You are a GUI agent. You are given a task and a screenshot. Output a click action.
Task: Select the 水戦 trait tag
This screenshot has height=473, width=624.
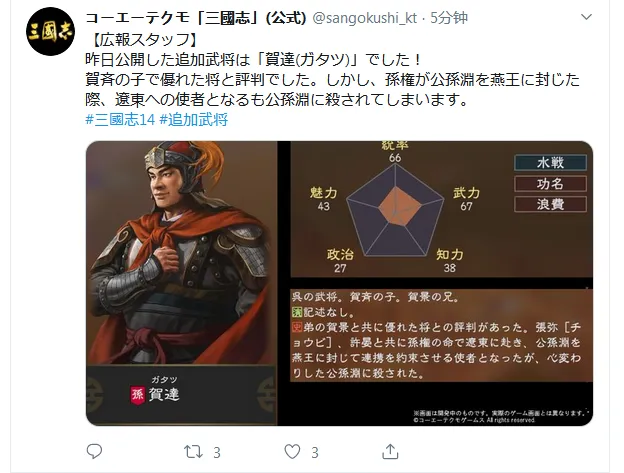(550, 163)
